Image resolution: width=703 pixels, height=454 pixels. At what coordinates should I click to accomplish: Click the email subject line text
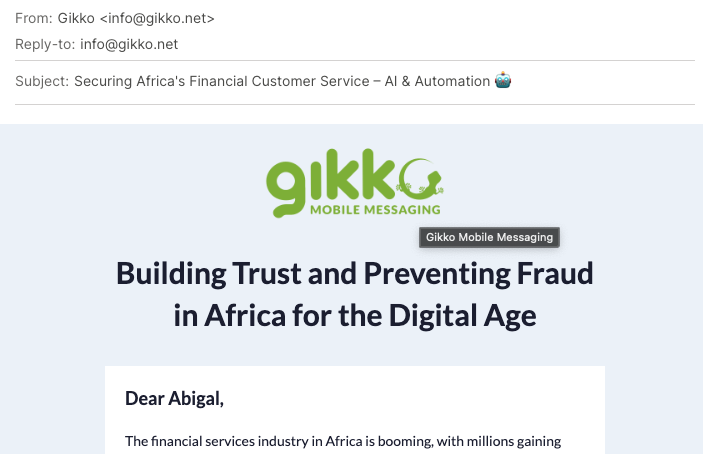coord(282,81)
